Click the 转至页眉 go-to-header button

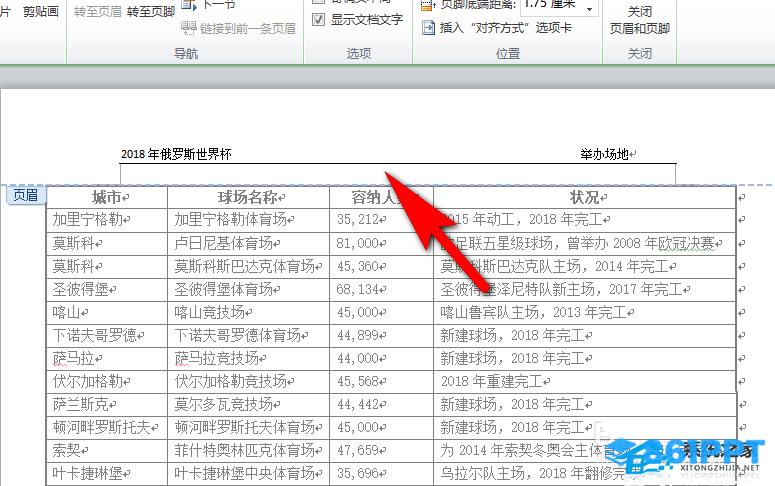click(x=98, y=12)
